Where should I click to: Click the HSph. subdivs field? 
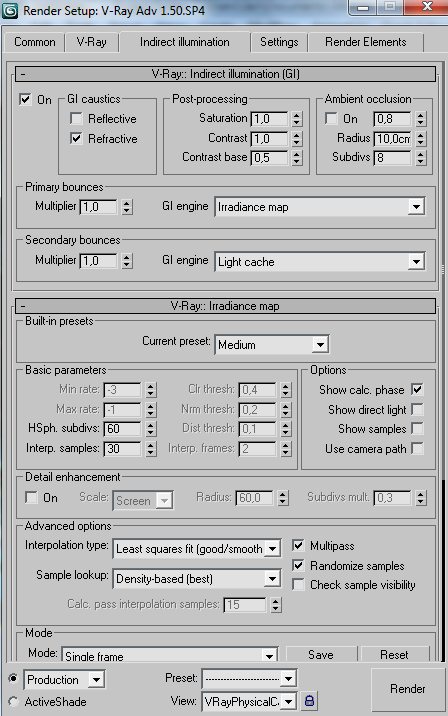tap(122, 429)
